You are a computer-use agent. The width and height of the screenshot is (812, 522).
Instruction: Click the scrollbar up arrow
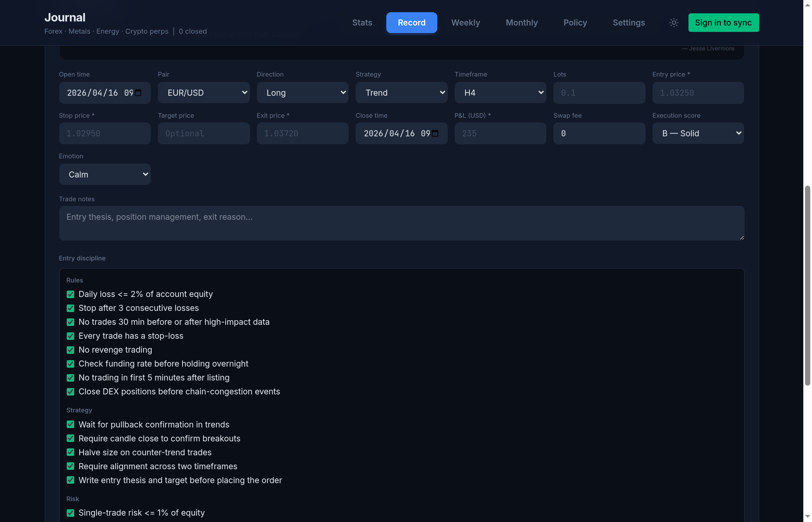coord(807,5)
